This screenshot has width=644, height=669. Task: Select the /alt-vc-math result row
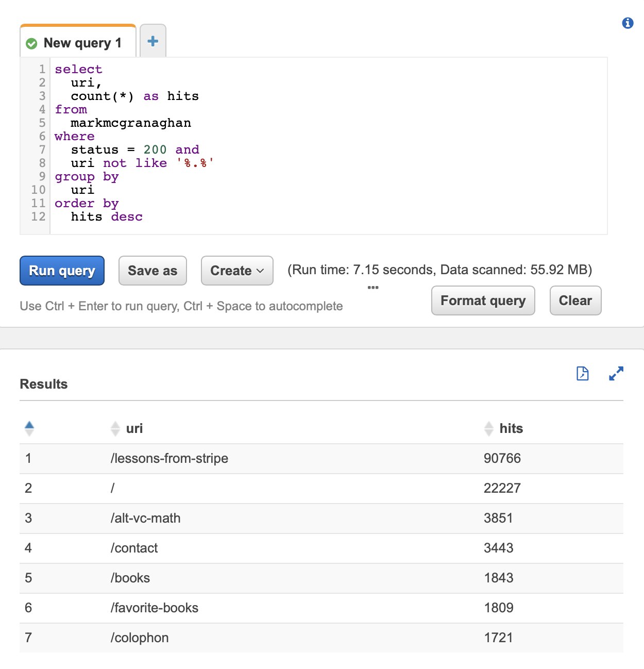[x=321, y=518]
